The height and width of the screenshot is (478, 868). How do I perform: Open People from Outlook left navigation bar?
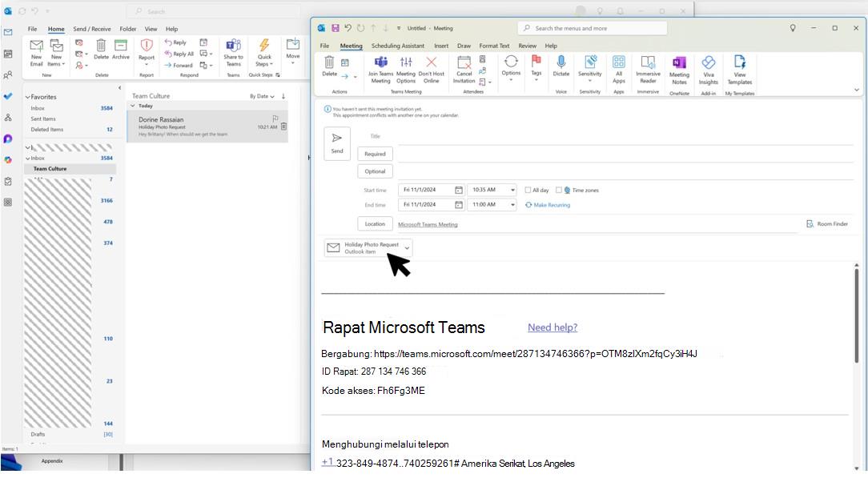8,75
